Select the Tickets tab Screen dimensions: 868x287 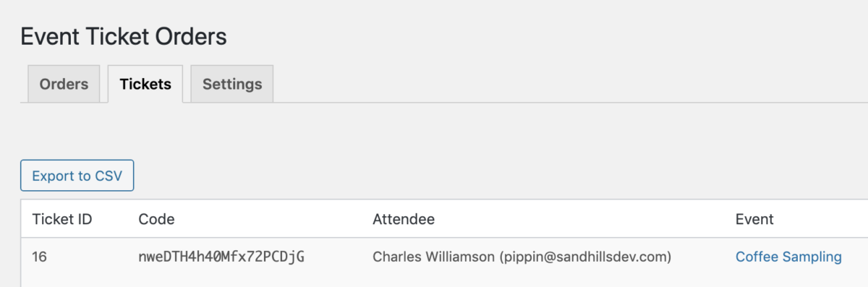pyautogui.click(x=145, y=84)
